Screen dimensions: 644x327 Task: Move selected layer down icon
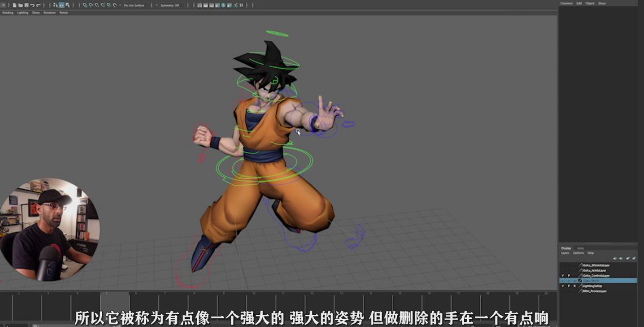pyautogui.click(x=621, y=258)
